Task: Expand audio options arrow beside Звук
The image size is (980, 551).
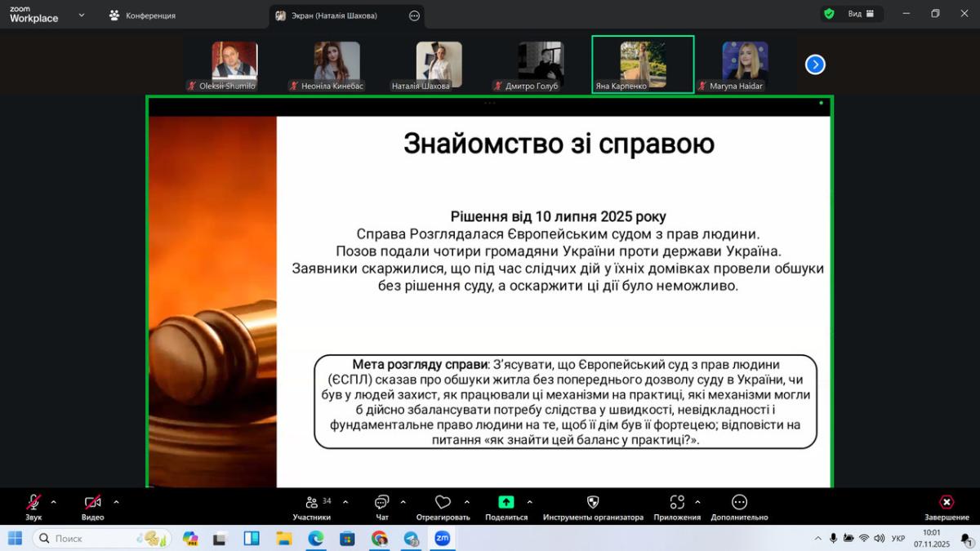Action: pos(54,502)
